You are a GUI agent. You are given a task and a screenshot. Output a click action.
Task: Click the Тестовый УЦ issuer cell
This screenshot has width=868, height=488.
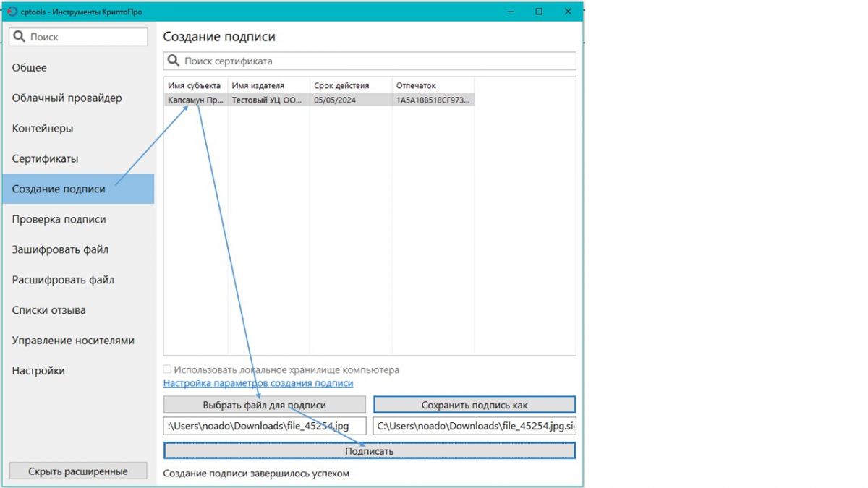pos(269,100)
